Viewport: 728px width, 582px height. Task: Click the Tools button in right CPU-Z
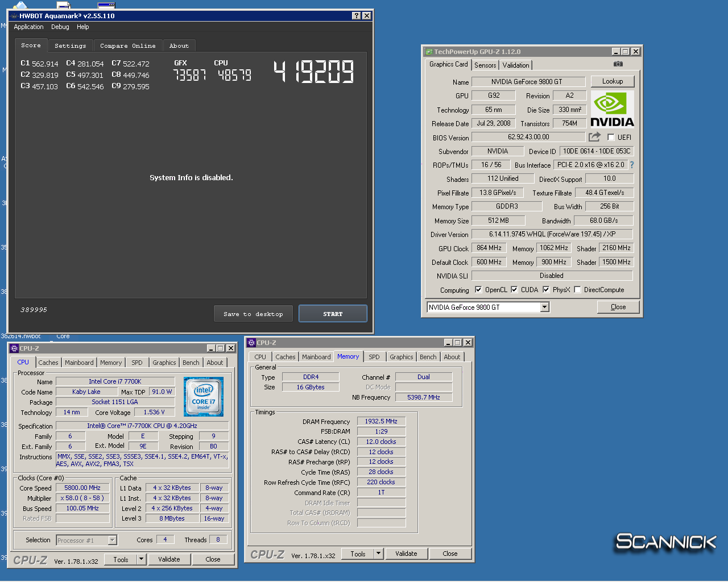point(358,554)
